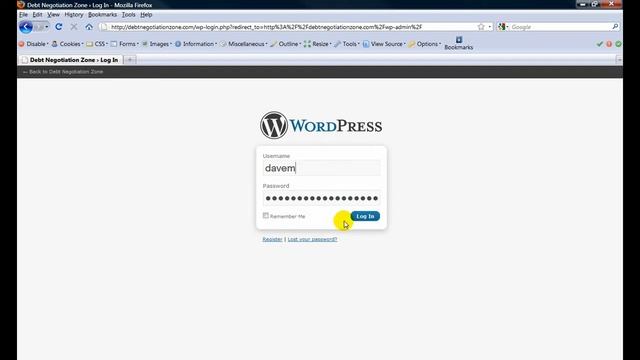Click the red error indicator icon
640x360 pixels.
click(609, 44)
